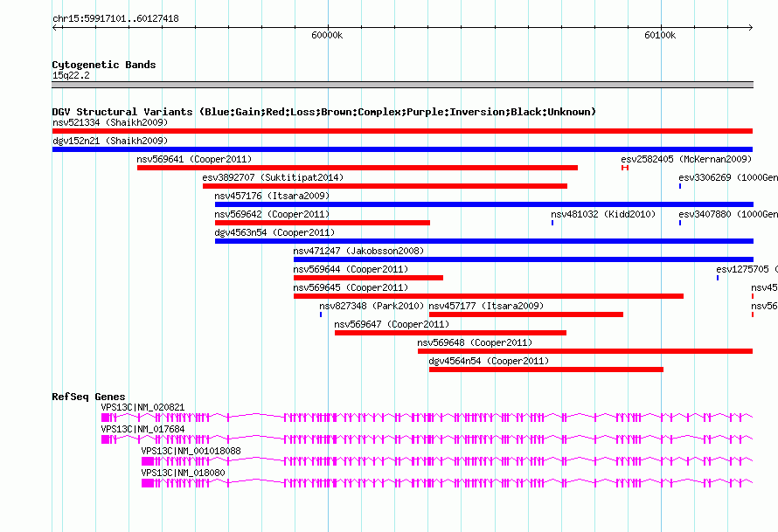Click the dgv4563n54 (Cooper2011) label
The width and height of the screenshot is (778, 532).
click(x=274, y=232)
